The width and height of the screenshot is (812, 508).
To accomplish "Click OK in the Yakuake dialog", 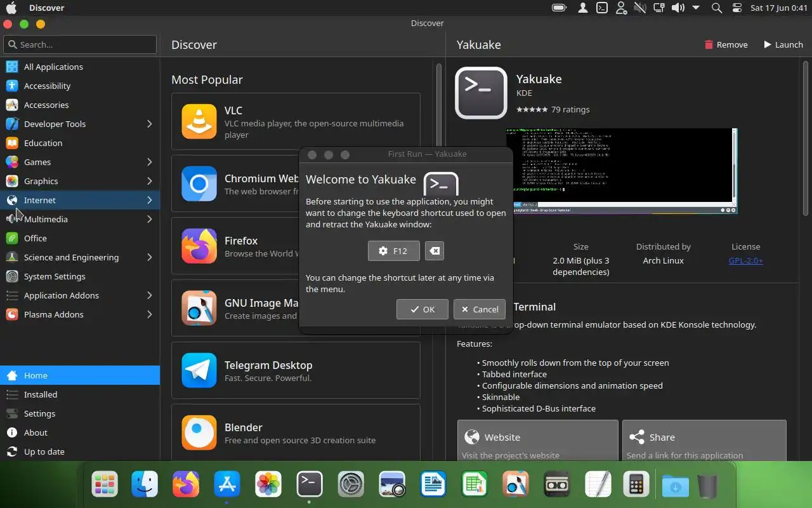I will (x=422, y=309).
